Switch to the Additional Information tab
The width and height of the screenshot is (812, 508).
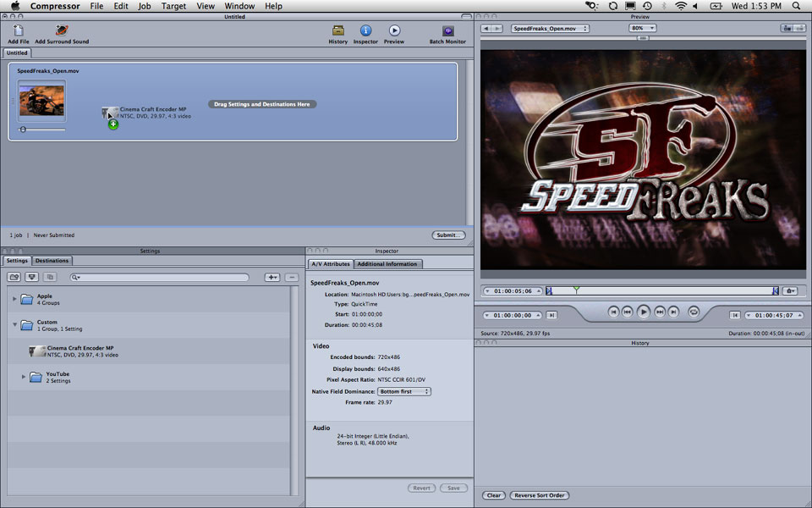387,264
